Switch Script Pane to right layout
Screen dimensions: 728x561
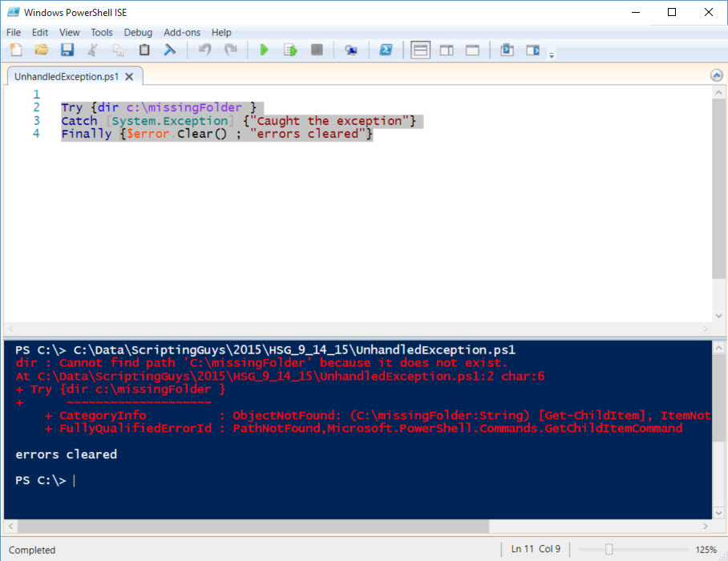(x=446, y=50)
